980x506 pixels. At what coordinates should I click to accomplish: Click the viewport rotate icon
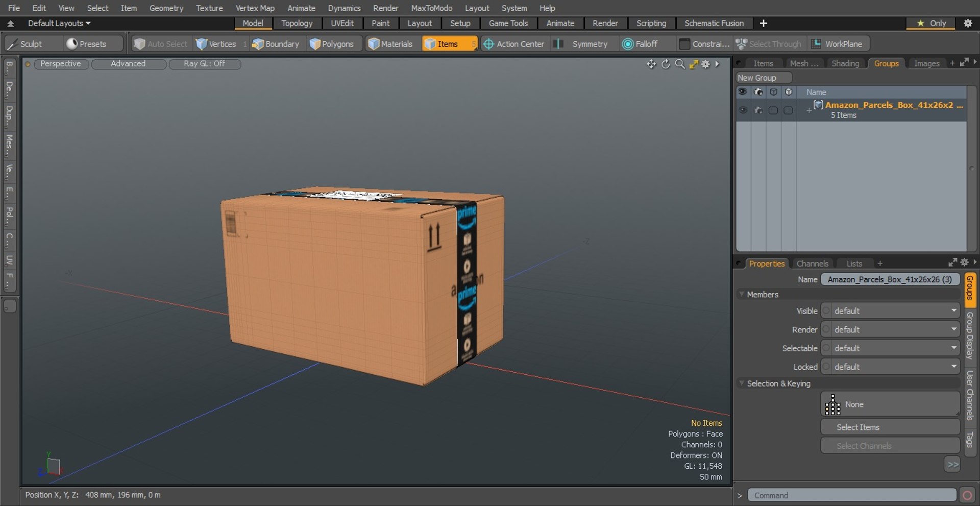[x=666, y=64]
